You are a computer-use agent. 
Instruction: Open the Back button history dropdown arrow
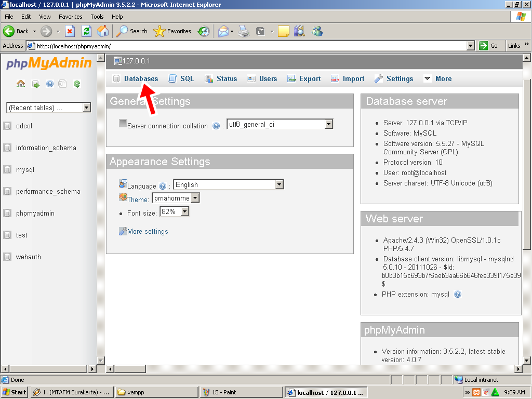pyautogui.click(x=34, y=31)
